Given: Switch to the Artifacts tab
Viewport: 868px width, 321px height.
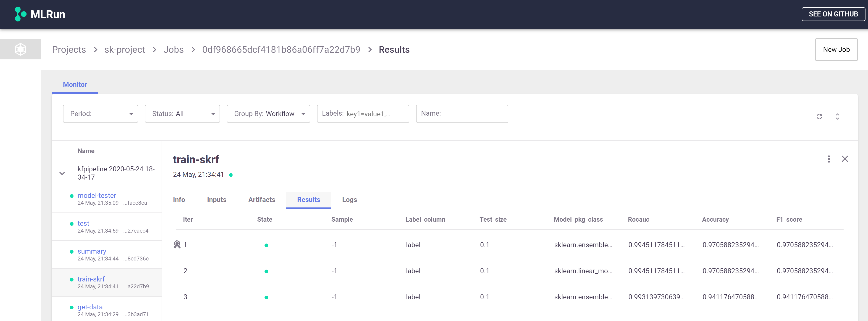Looking at the screenshot, I should coord(262,200).
